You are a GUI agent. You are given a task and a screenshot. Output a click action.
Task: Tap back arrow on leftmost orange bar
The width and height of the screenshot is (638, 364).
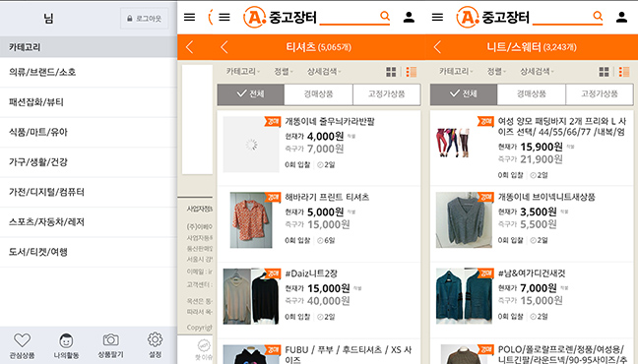click(190, 47)
